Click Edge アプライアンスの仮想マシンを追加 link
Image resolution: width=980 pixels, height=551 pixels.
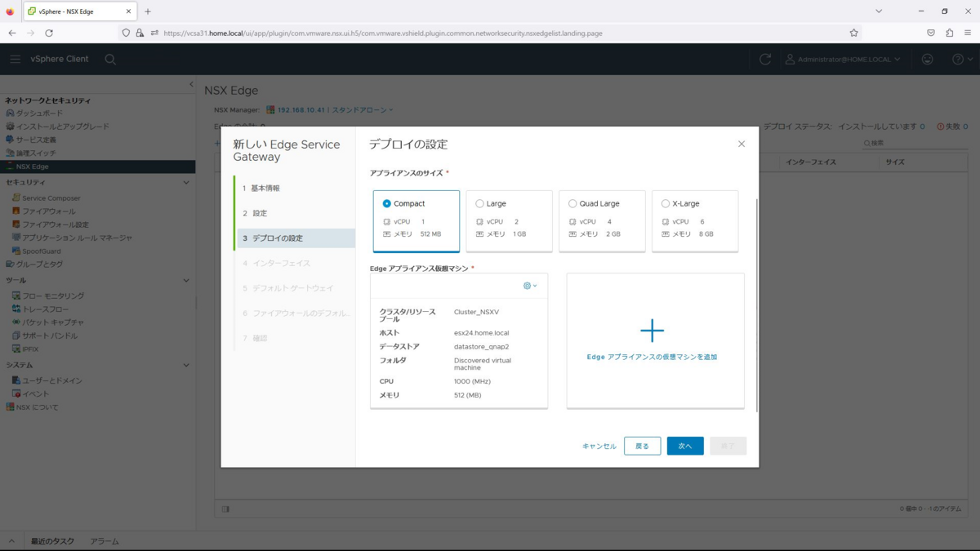[652, 357]
